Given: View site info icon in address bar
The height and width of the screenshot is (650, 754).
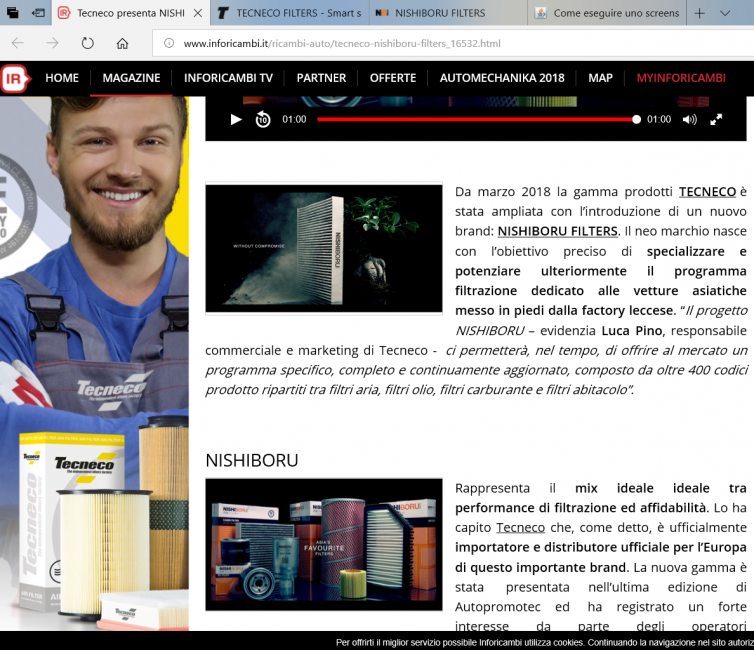Looking at the screenshot, I should tap(169, 43).
